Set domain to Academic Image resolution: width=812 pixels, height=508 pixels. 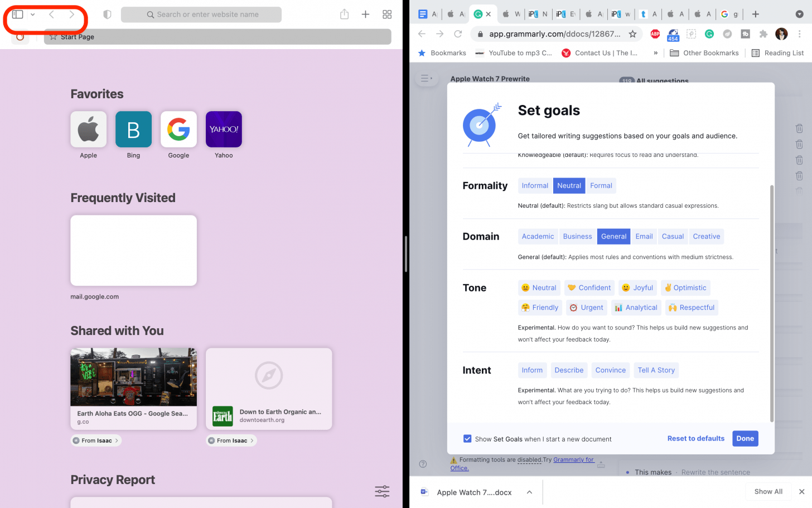pyautogui.click(x=538, y=237)
